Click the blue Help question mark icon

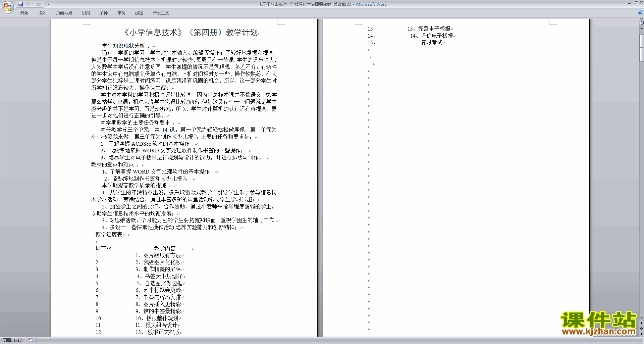pyautogui.click(x=641, y=13)
